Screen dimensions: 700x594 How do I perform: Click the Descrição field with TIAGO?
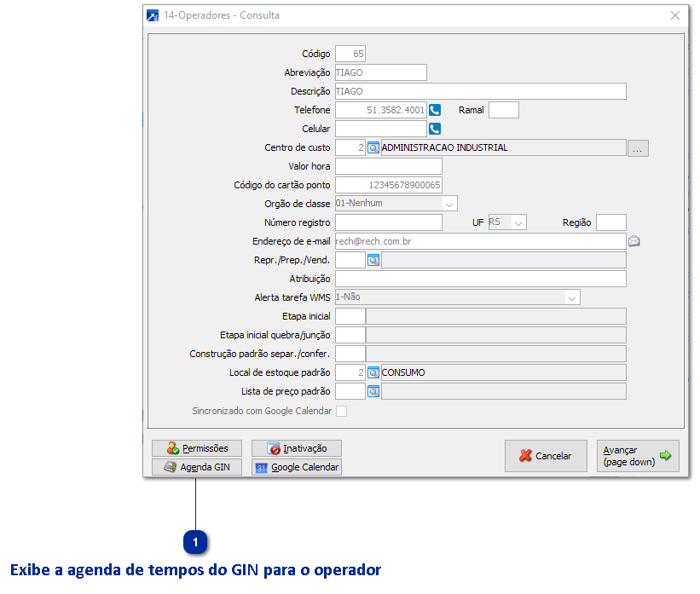coord(481,91)
